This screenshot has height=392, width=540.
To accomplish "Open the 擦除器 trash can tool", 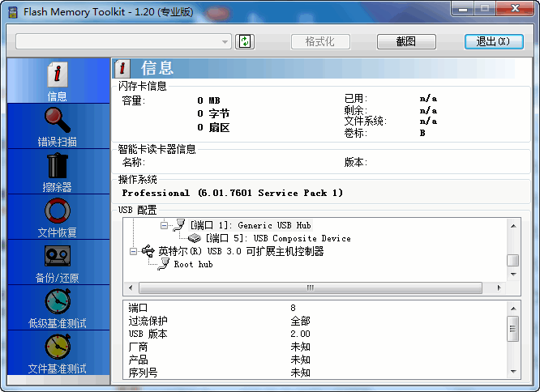I will coord(58,166).
